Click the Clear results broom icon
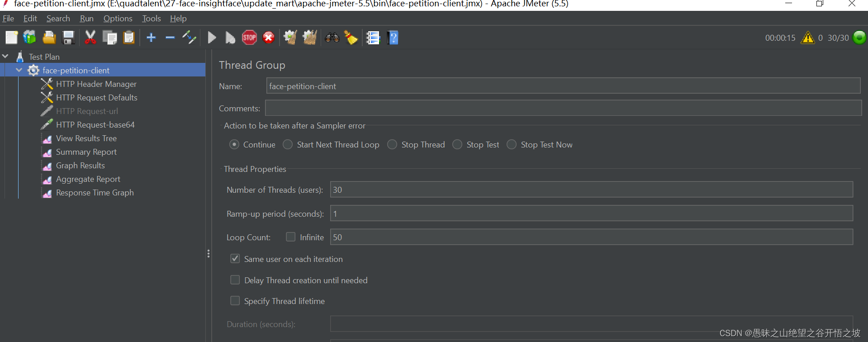868x342 pixels. tap(290, 38)
